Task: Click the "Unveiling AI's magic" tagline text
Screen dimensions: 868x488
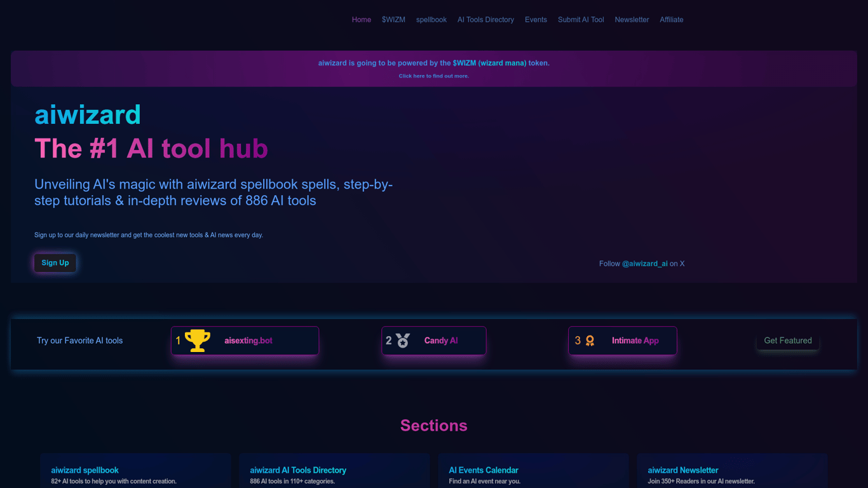Action: [214, 193]
